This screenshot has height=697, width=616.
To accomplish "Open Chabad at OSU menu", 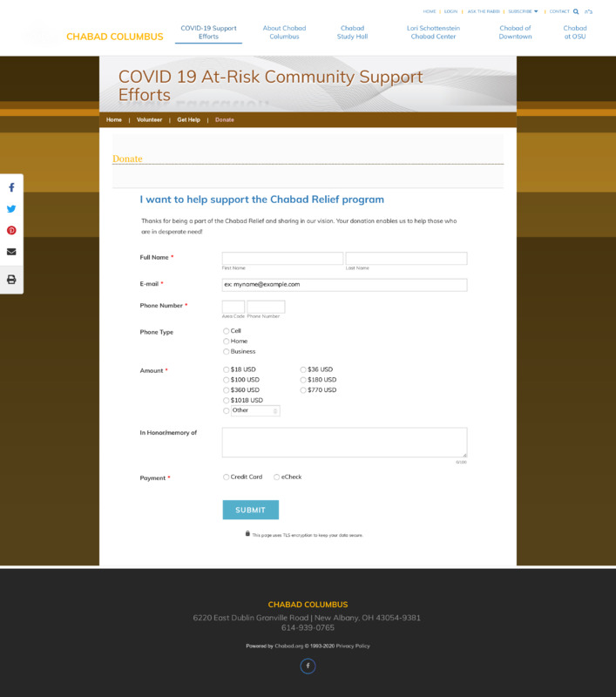I will [x=575, y=32].
